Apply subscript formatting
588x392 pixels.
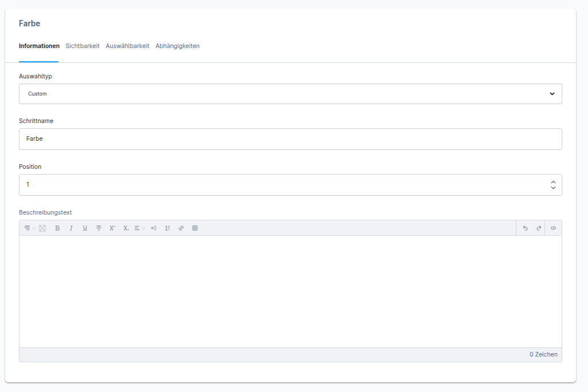pyautogui.click(x=126, y=228)
